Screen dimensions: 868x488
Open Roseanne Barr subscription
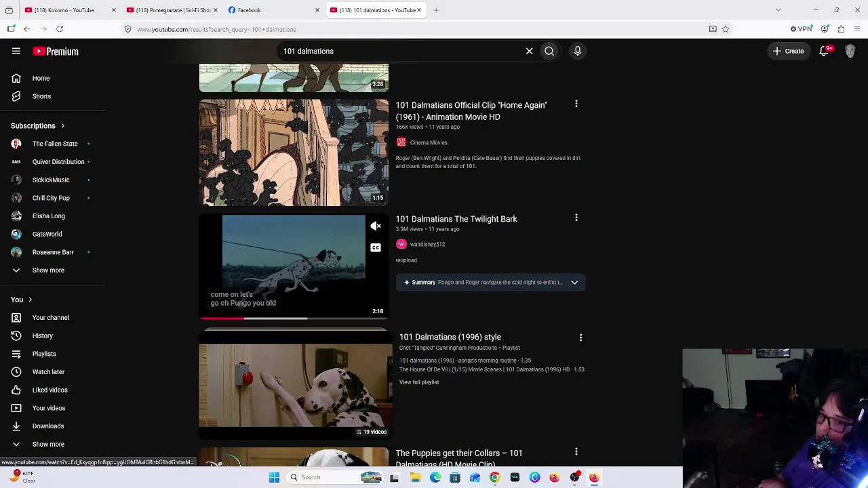tap(52, 252)
